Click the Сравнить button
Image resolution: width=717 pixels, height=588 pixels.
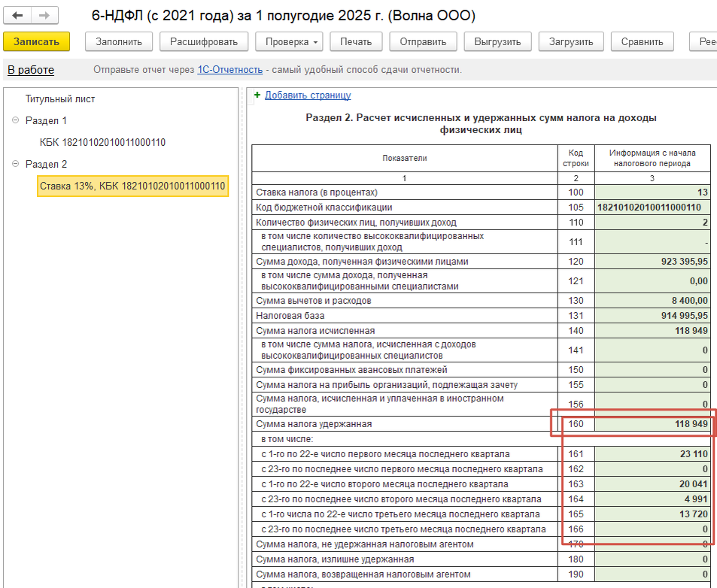coord(642,41)
